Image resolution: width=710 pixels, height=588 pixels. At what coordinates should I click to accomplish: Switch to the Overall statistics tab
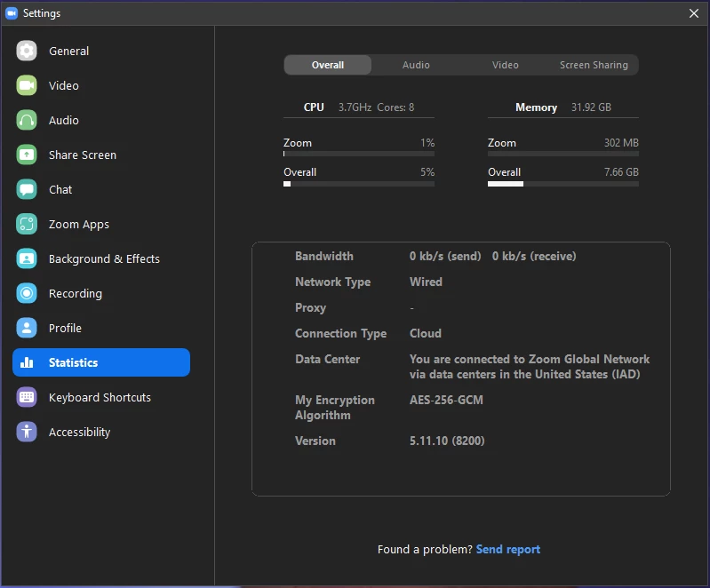(328, 65)
